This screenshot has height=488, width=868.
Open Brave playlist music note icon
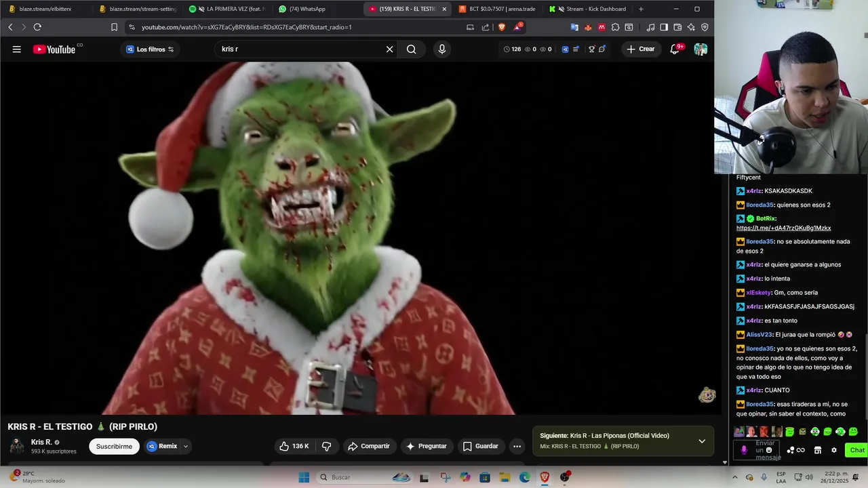(x=650, y=27)
